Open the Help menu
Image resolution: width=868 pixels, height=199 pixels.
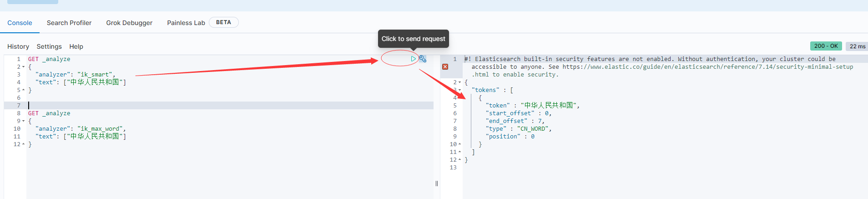click(76, 46)
